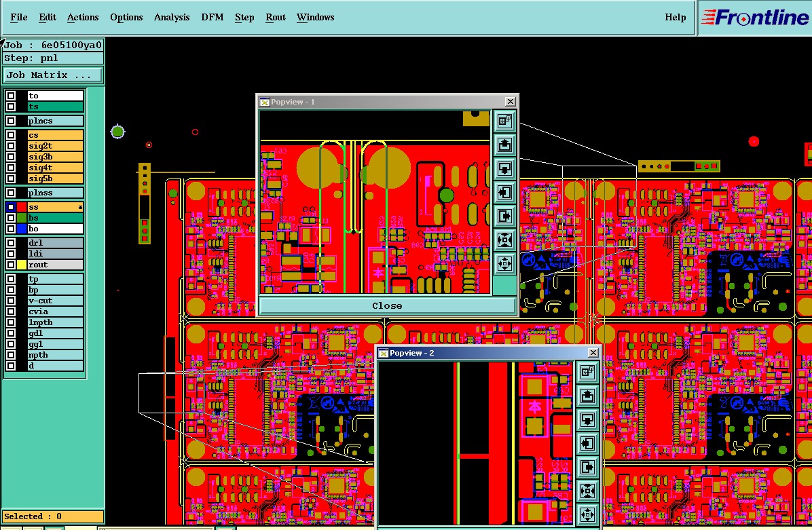Click the small marker on ss layer row
812x530 pixels.
click(80, 207)
